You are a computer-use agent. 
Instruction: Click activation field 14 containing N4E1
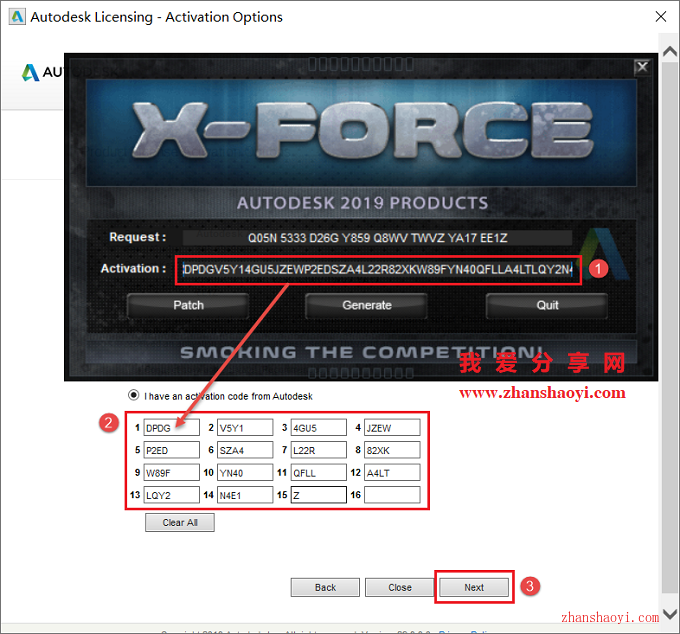[245, 495]
